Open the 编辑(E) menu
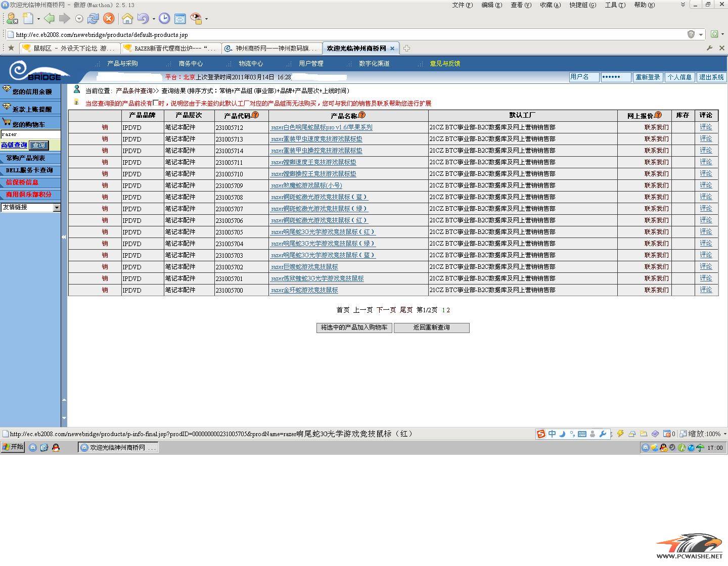The image size is (728, 566). [x=492, y=5]
